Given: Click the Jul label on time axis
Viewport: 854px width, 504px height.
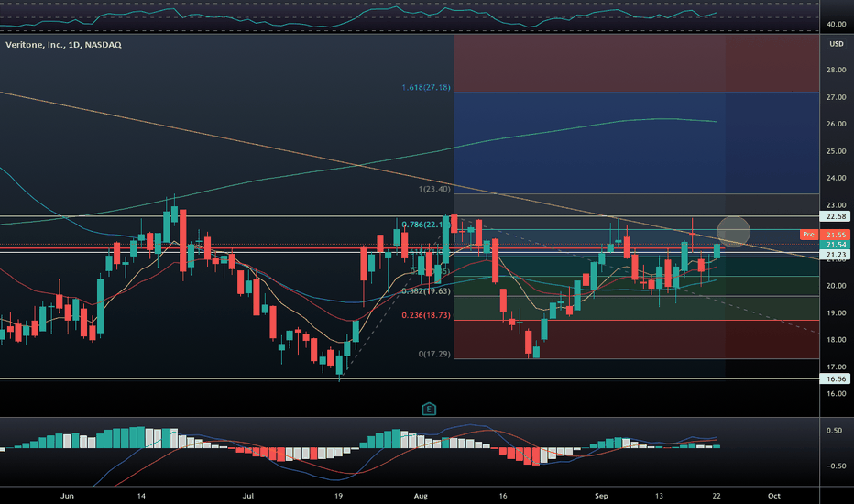Looking at the screenshot, I should click(247, 496).
